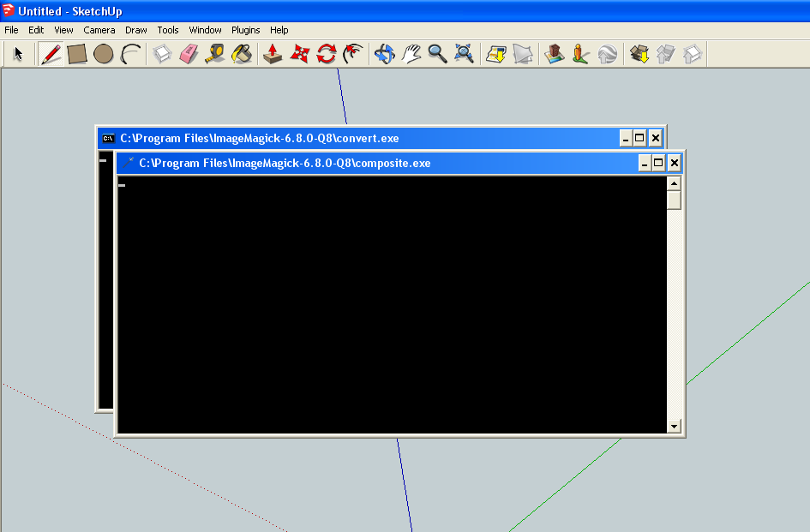Click the Add Location icon
Image resolution: width=810 pixels, height=532 pixels.
point(496,54)
